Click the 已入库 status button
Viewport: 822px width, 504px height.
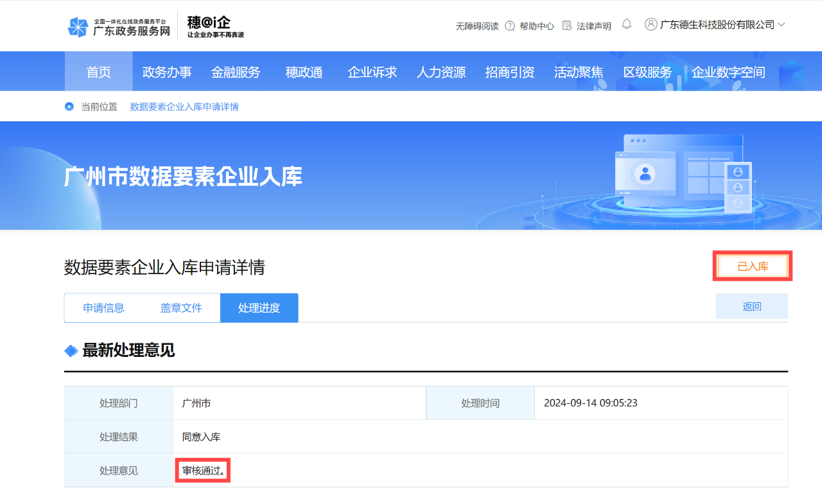pyautogui.click(x=753, y=266)
